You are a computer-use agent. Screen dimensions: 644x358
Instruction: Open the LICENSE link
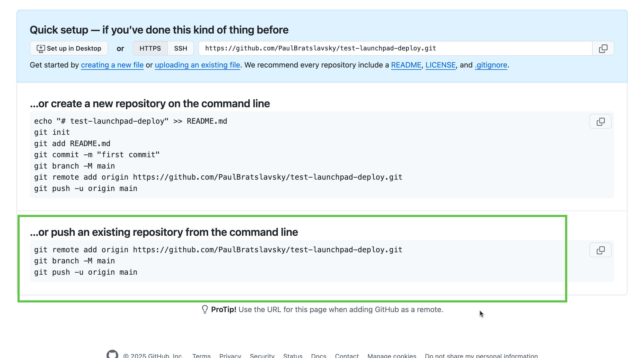tap(441, 65)
